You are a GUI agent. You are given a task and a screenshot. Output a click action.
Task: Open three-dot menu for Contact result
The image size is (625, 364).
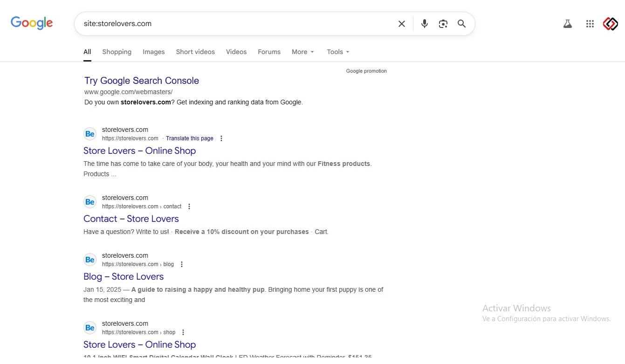click(x=189, y=206)
